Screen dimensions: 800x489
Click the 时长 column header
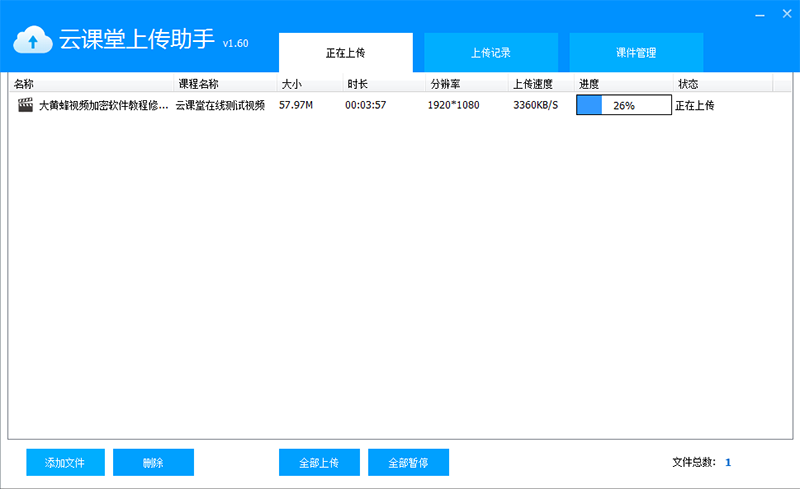357,84
